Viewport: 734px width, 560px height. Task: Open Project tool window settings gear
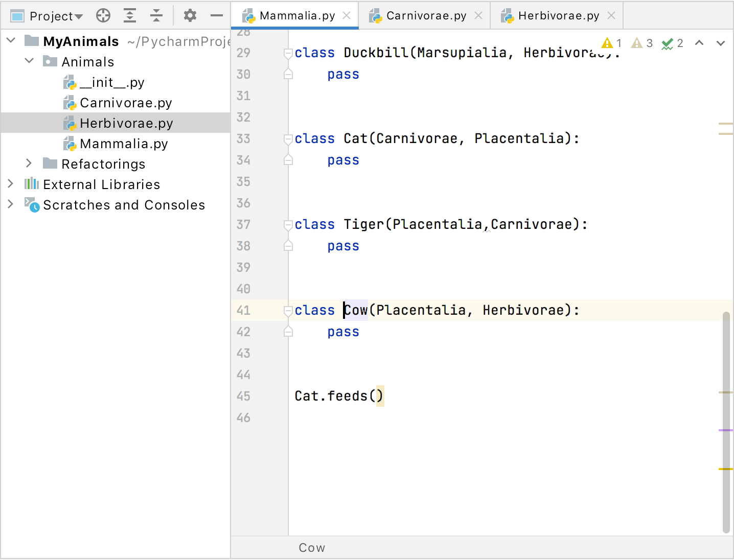click(190, 16)
